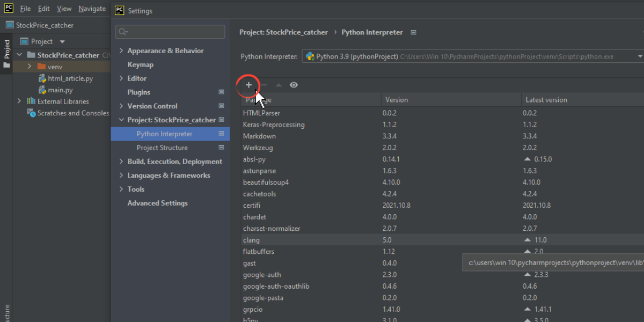
Task: Collapse Project: StockPrice_catcher settings node
Action: coord(121,120)
